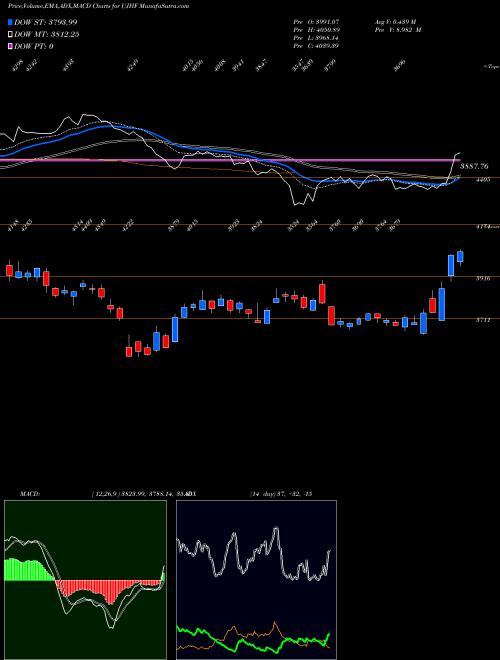Image resolution: width=500 pixels, height=660 pixels.
Task: Click the 3916 price axis label
Action: click(483, 278)
